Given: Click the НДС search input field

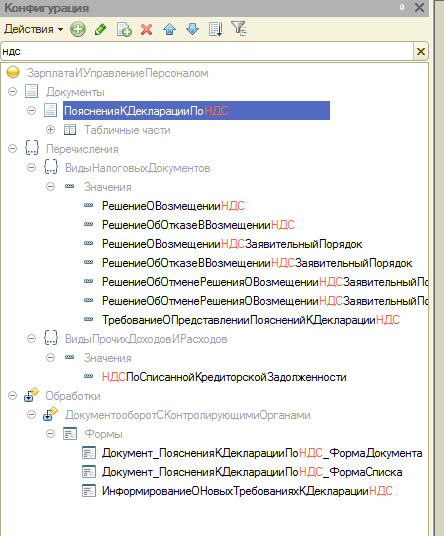Looking at the screenshot, I should click(x=207, y=51).
